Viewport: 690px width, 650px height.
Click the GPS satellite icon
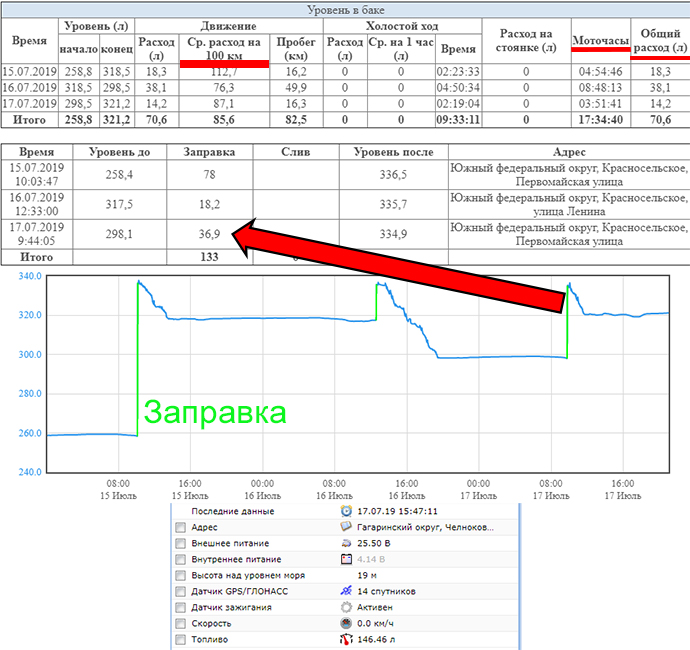click(346, 591)
